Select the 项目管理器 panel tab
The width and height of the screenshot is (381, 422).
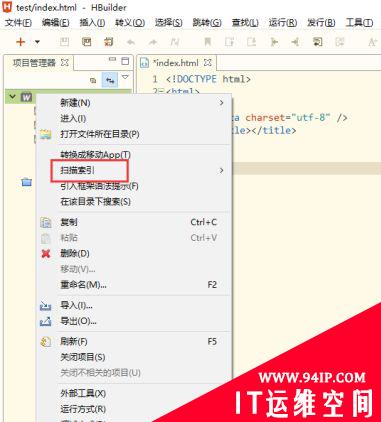pyautogui.click(x=34, y=63)
